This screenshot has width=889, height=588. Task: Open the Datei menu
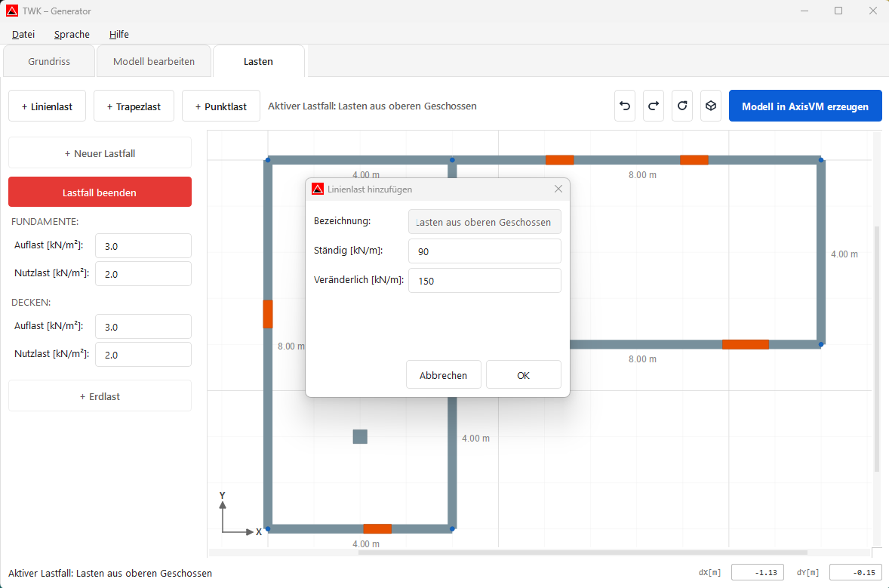[23, 34]
